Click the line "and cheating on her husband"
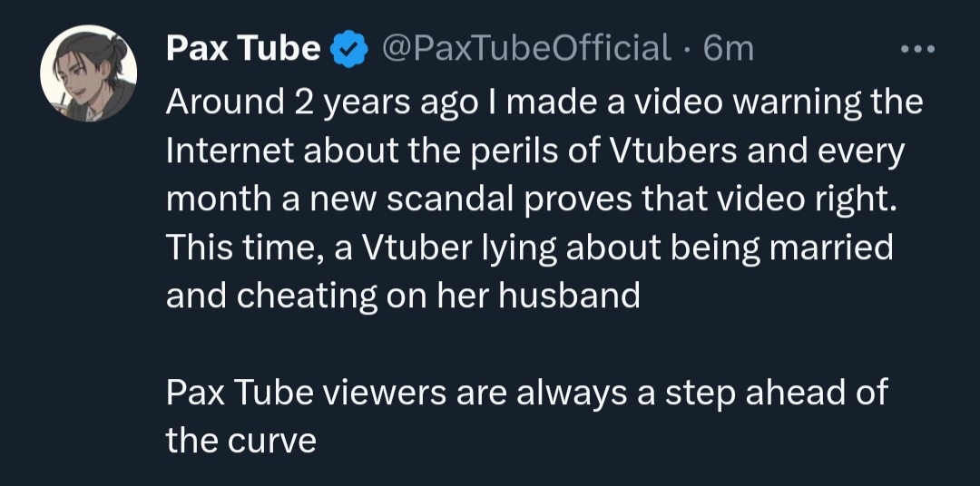The width and height of the screenshot is (980, 486). (403, 296)
